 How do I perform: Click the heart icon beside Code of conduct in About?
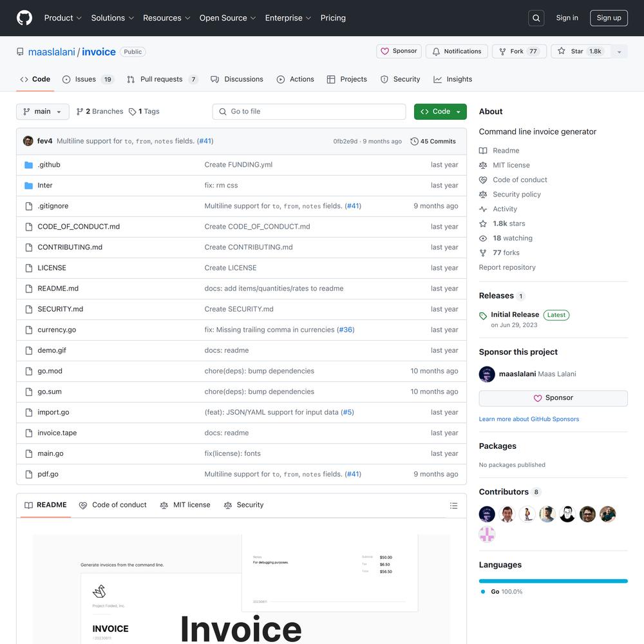point(483,180)
